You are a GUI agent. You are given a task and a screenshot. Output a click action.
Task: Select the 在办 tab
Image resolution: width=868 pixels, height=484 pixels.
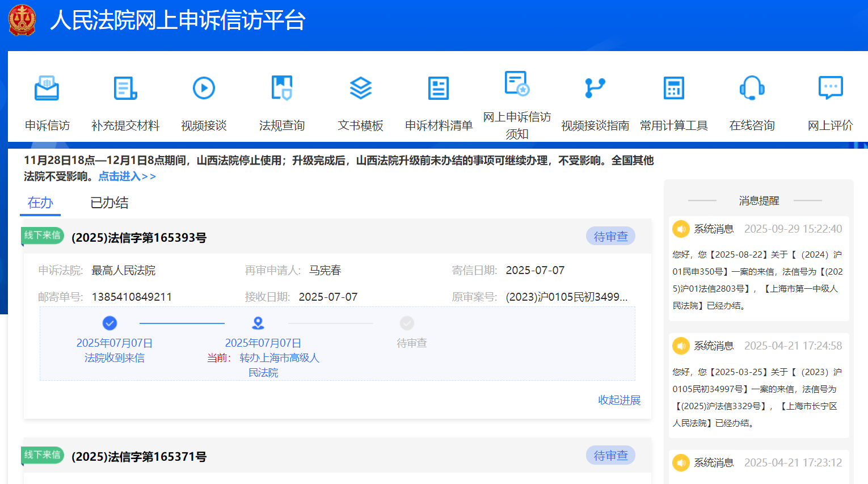pos(40,203)
